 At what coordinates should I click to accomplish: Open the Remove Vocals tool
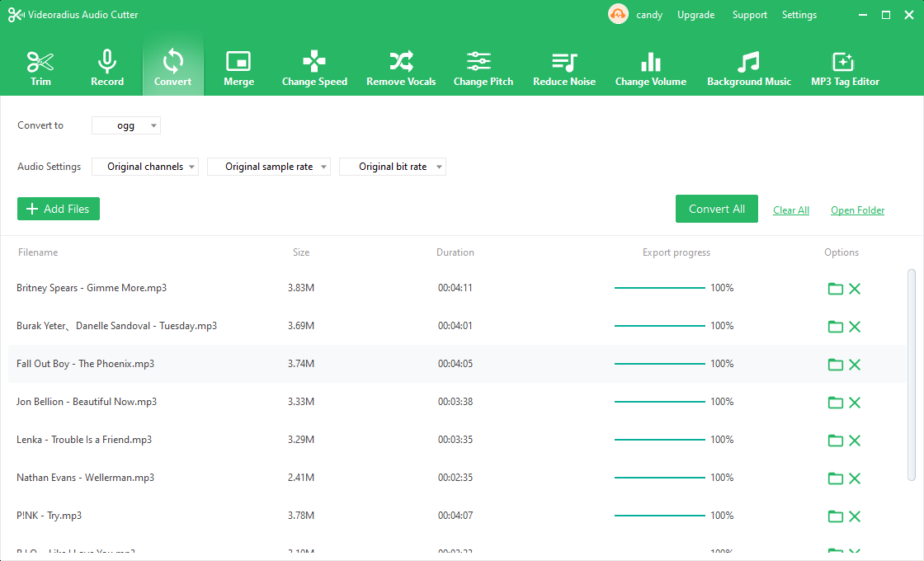point(401,69)
